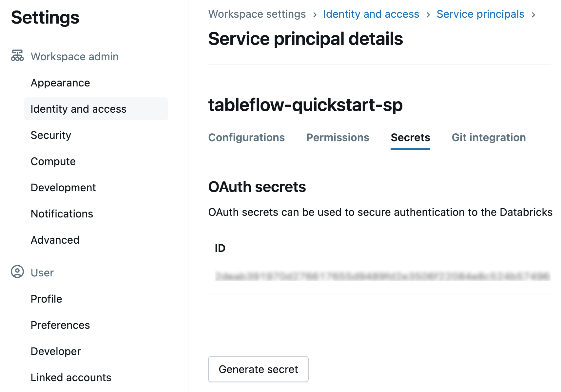Click the Generate secret button

click(258, 369)
